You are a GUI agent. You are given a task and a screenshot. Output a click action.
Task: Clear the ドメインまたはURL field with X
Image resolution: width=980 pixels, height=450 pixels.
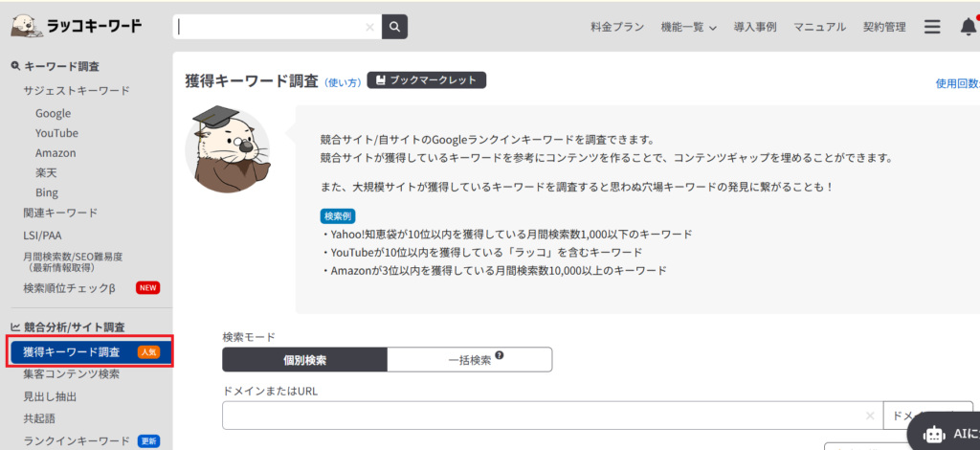click(869, 416)
